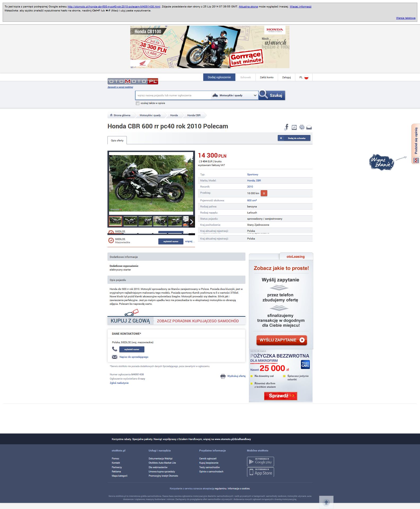This screenshot has width=420, height=509.
Task: Click the printer icon to print the offer
Action: (223, 376)
